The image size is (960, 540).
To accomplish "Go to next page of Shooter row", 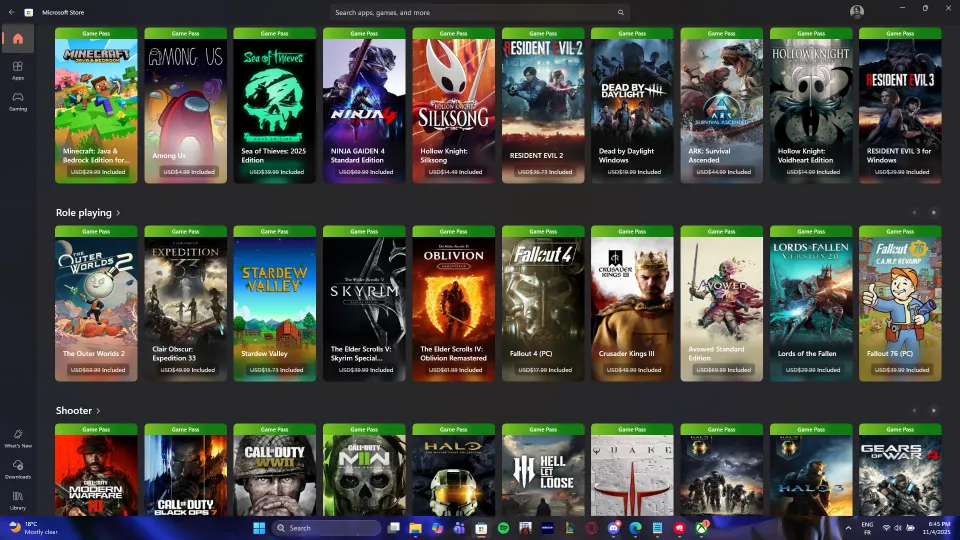I will click(x=933, y=410).
